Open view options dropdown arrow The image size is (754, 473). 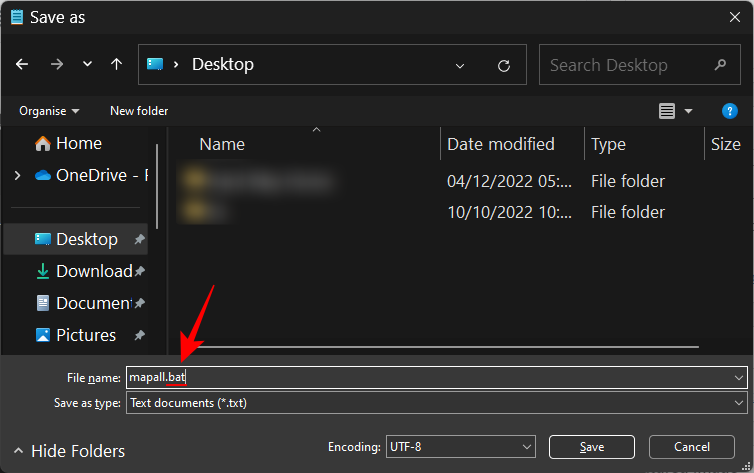[x=688, y=111]
